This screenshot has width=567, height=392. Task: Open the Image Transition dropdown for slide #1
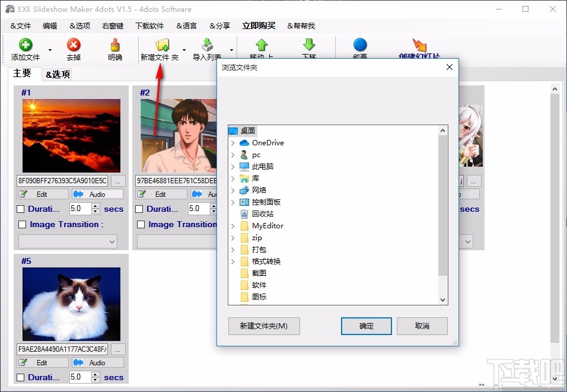point(67,241)
